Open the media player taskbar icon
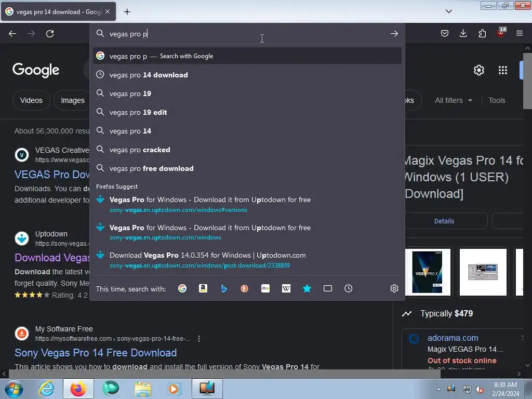This screenshot has height=399, width=532. coord(175,389)
